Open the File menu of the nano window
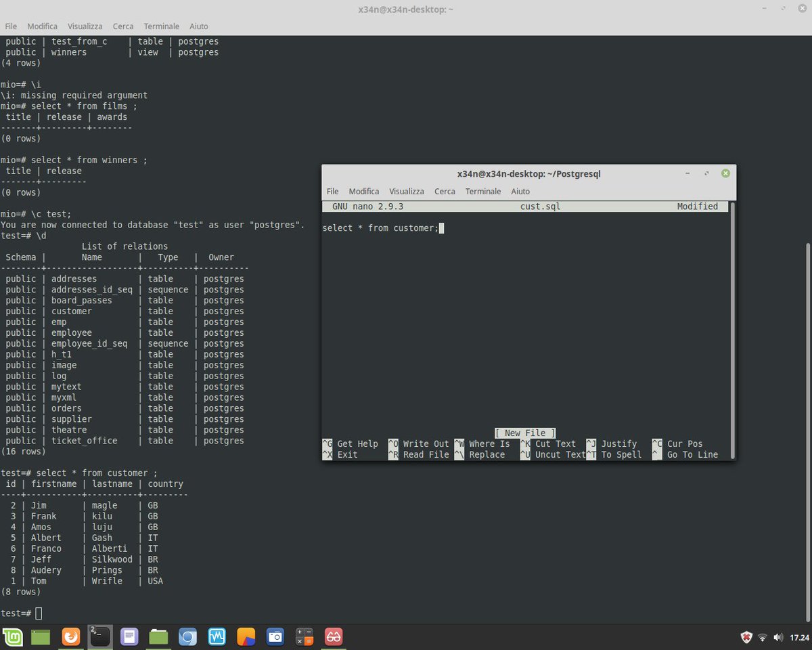The height and width of the screenshot is (650, 812). pos(332,191)
